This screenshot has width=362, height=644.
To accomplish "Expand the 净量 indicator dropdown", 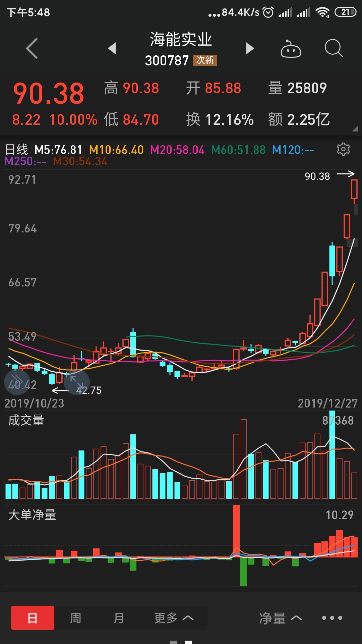I will pyautogui.click(x=281, y=618).
